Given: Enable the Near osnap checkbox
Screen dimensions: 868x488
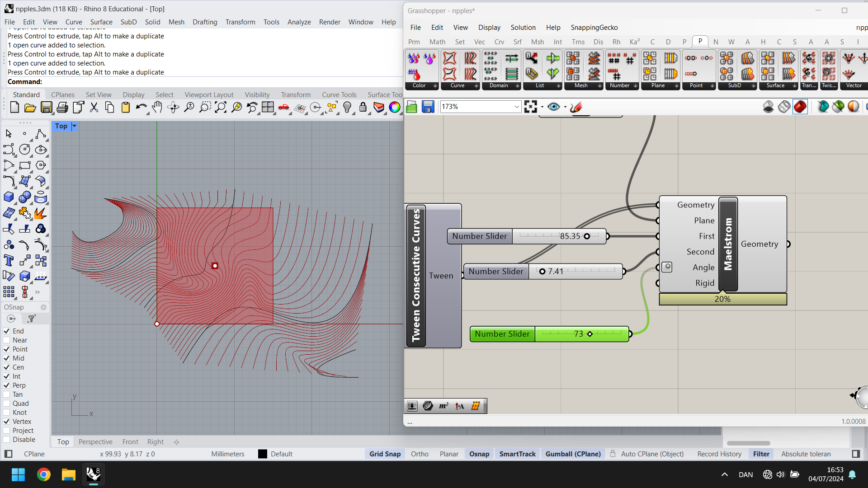Looking at the screenshot, I should coord(6,340).
